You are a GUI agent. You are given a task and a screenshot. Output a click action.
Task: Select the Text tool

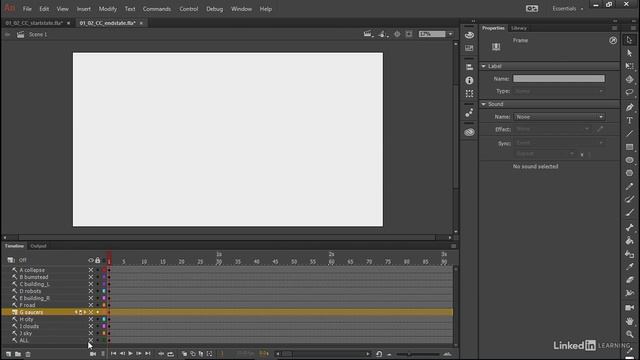[629, 120]
